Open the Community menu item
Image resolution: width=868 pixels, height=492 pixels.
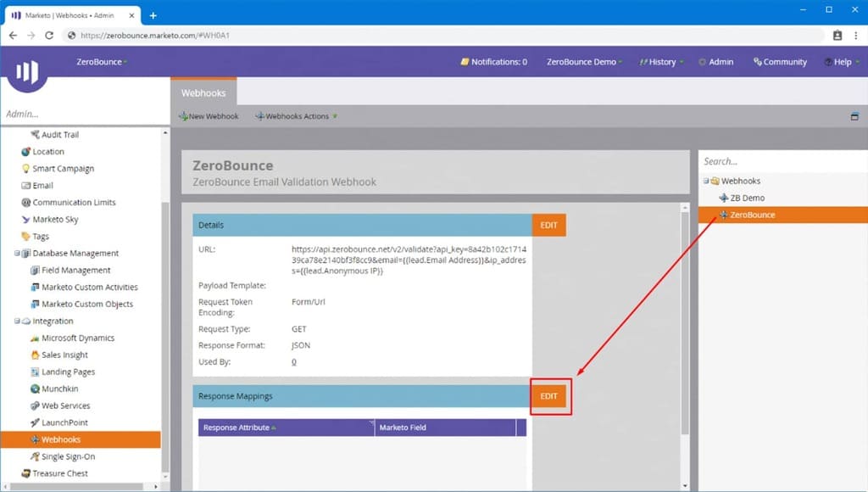(780, 62)
